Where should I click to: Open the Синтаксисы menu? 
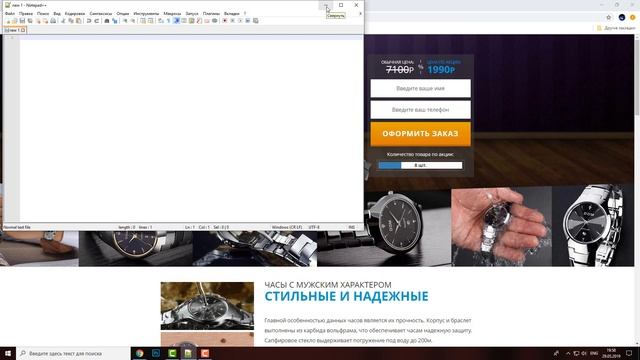point(100,13)
